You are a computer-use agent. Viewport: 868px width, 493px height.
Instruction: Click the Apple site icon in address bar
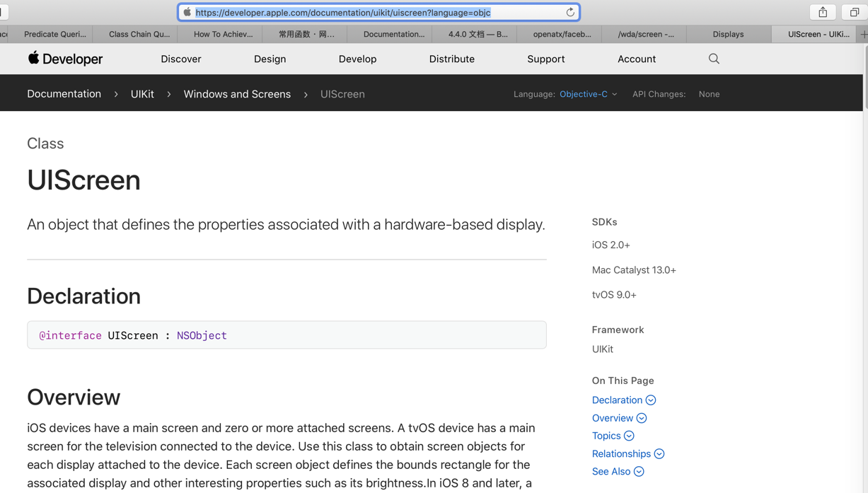pyautogui.click(x=187, y=12)
